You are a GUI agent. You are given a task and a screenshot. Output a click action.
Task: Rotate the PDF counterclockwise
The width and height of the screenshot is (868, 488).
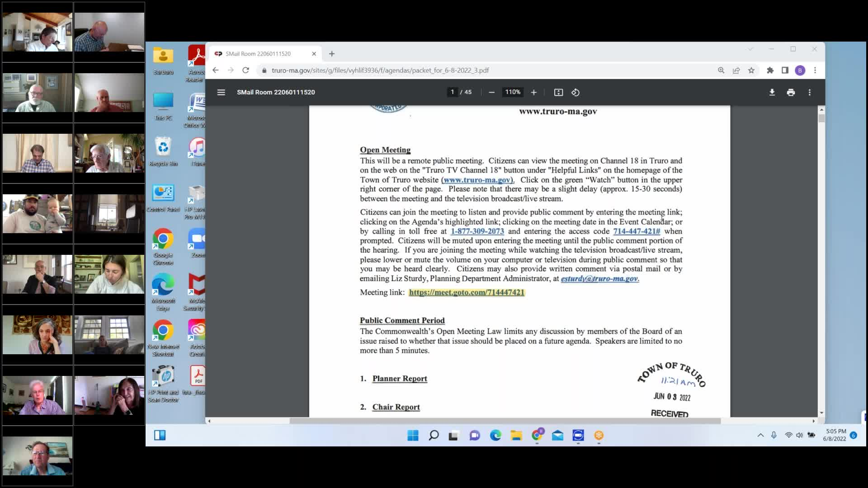point(575,92)
